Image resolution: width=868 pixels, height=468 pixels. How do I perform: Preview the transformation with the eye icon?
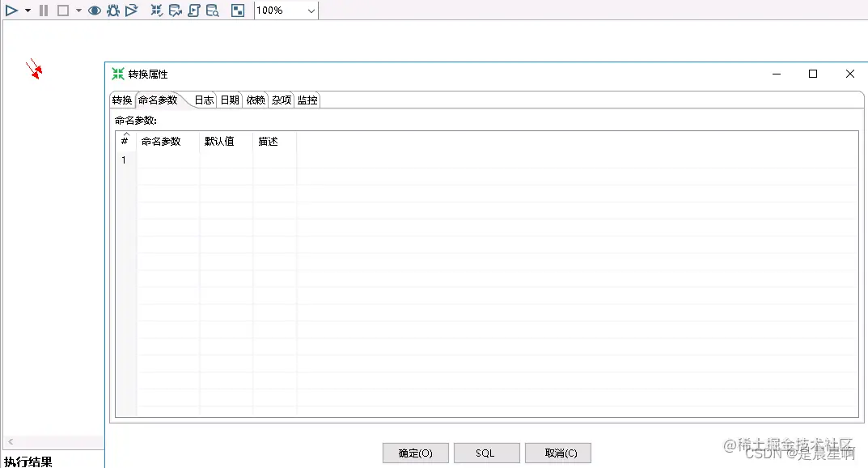coord(95,11)
